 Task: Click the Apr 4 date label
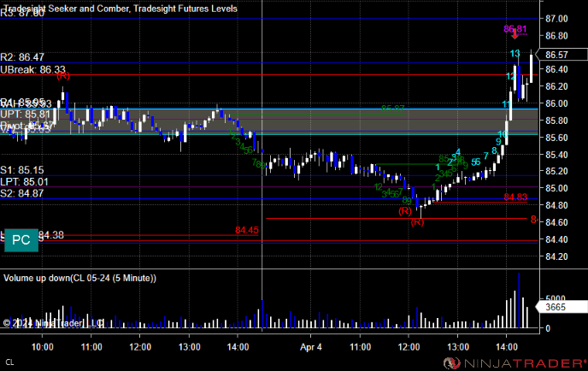tap(311, 347)
